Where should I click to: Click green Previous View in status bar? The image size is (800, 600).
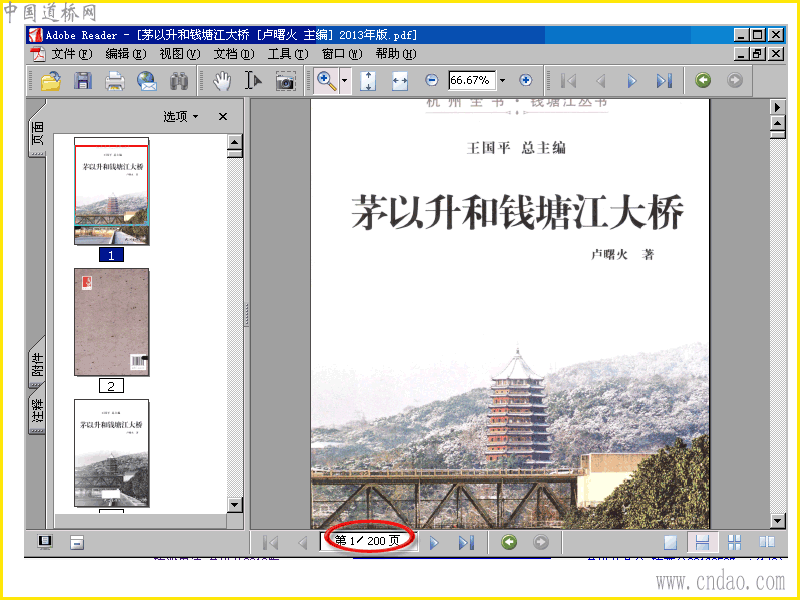pos(509,542)
